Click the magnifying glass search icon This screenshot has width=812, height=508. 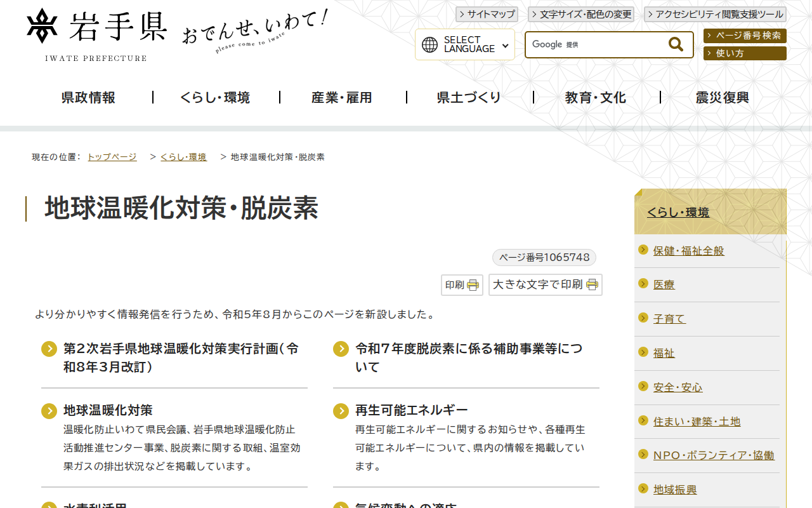[674, 44]
